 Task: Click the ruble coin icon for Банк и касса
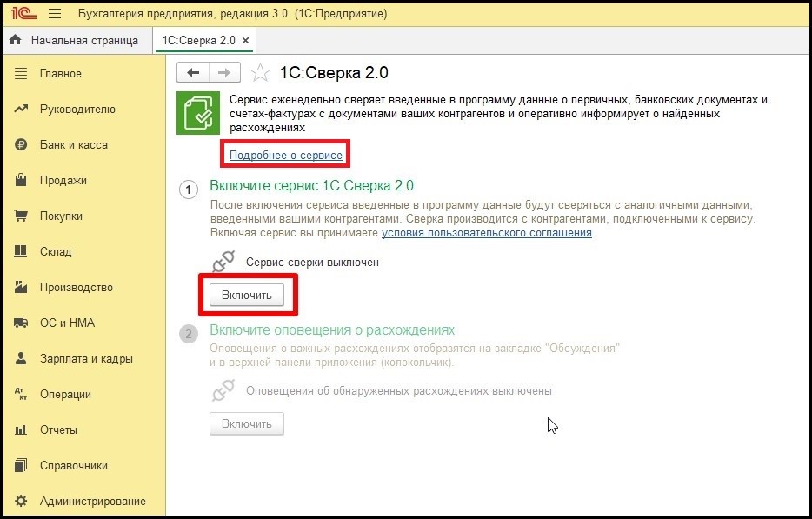click(21, 145)
